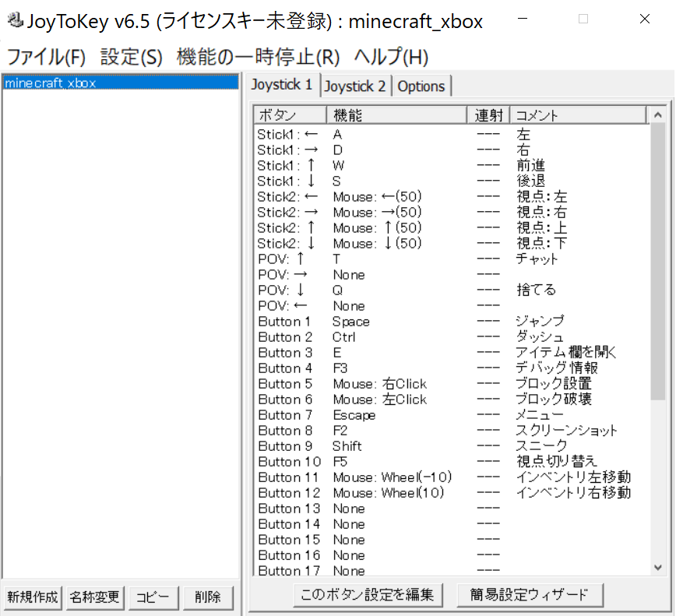
Task: Click the アイテム欄を開く comment cell
Action: [566, 353]
